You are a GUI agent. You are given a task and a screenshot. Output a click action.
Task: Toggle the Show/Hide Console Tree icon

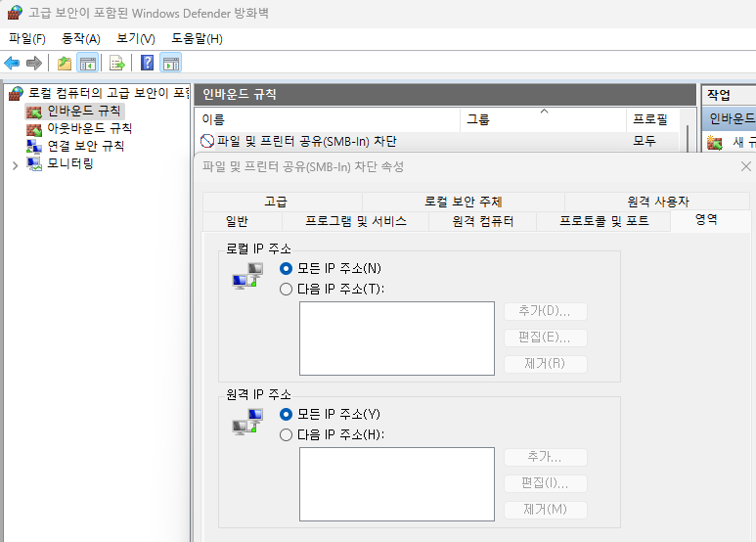[x=88, y=63]
